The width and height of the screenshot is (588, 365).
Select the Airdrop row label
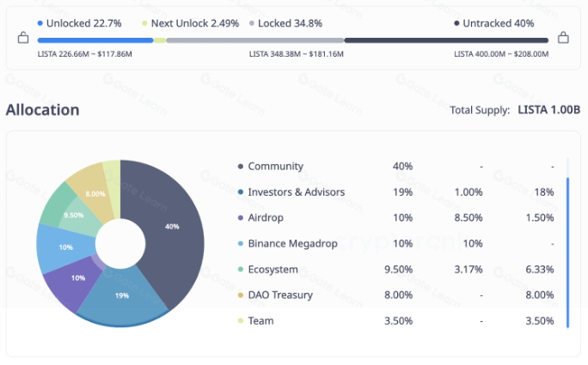266,218
